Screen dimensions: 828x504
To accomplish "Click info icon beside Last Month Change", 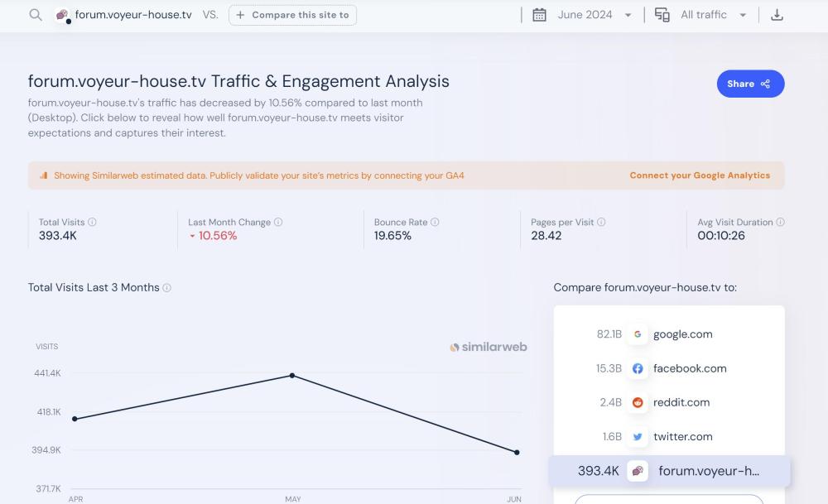I will [x=278, y=223].
